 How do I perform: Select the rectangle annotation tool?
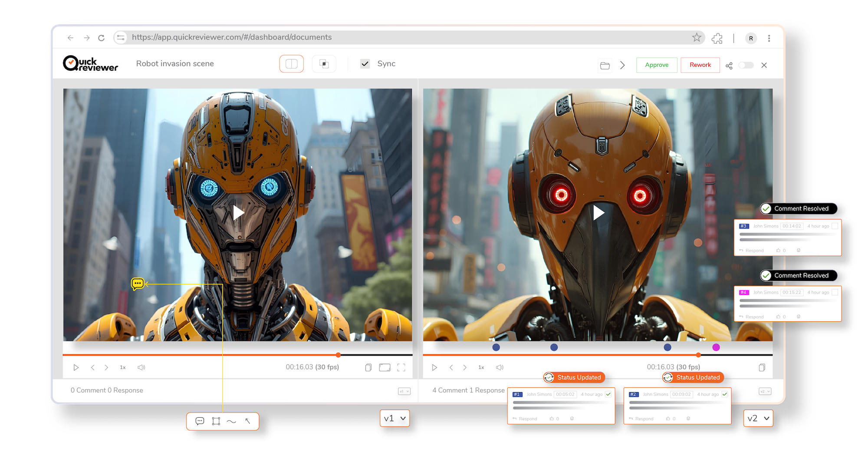pyautogui.click(x=216, y=421)
